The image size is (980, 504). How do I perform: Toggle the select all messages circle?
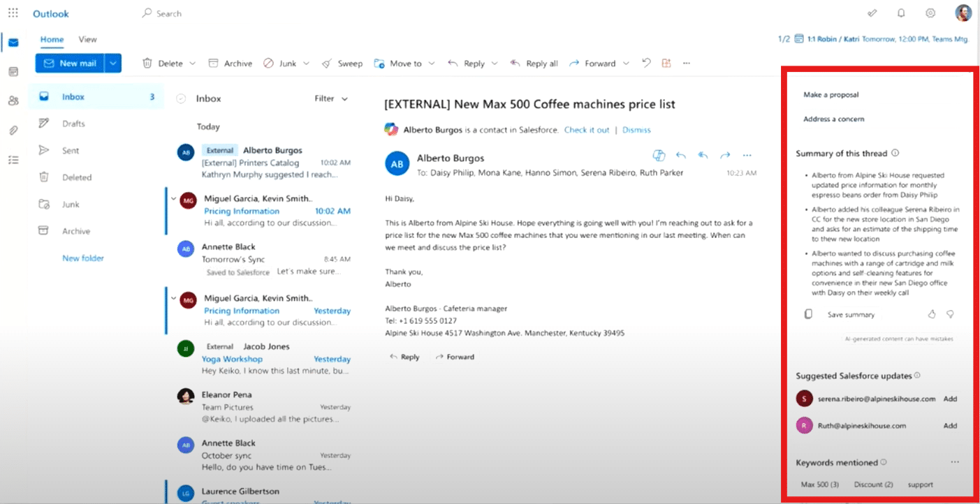(x=182, y=99)
